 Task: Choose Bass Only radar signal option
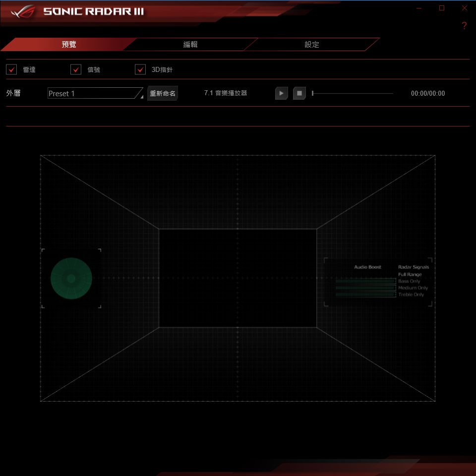click(x=409, y=281)
